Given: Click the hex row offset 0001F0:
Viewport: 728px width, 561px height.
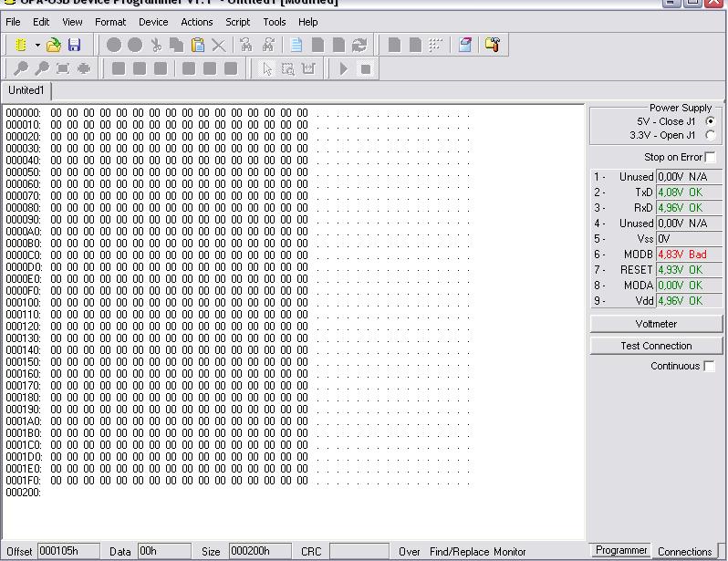Looking at the screenshot, I should coord(23,480).
